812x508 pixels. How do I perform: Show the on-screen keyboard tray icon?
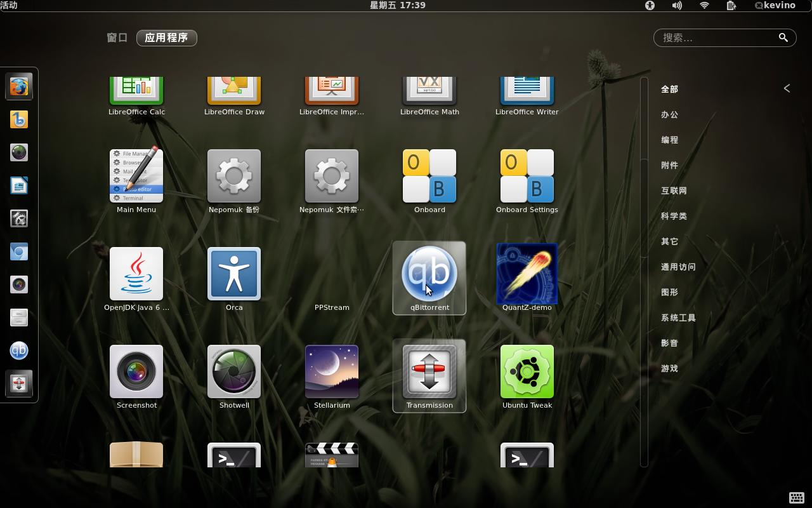tap(797, 497)
